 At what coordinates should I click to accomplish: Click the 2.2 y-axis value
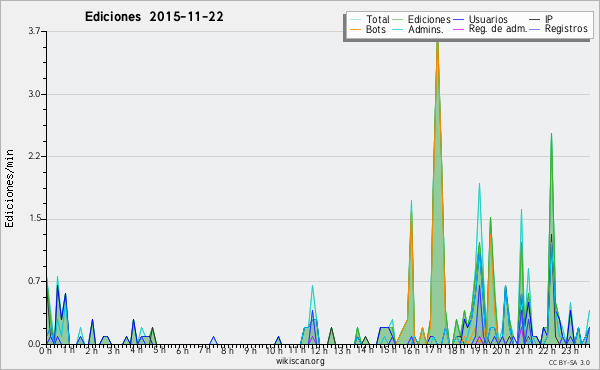(x=34, y=156)
